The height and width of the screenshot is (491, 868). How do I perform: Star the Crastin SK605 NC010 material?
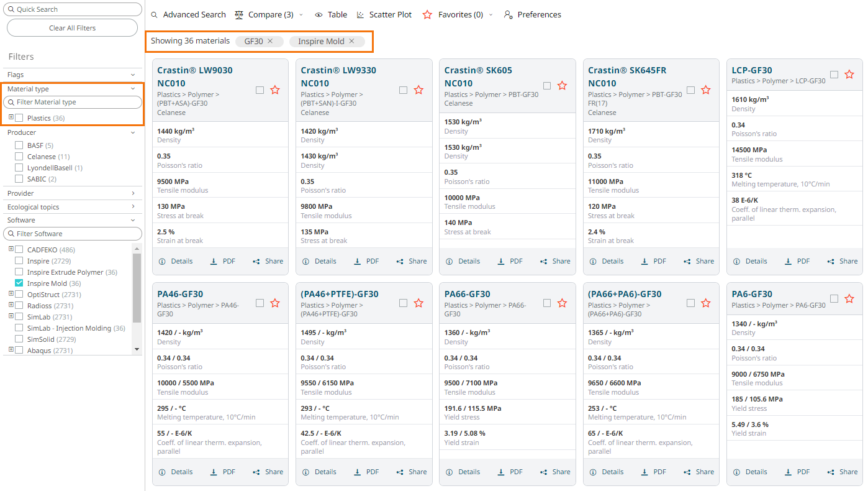tap(562, 86)
